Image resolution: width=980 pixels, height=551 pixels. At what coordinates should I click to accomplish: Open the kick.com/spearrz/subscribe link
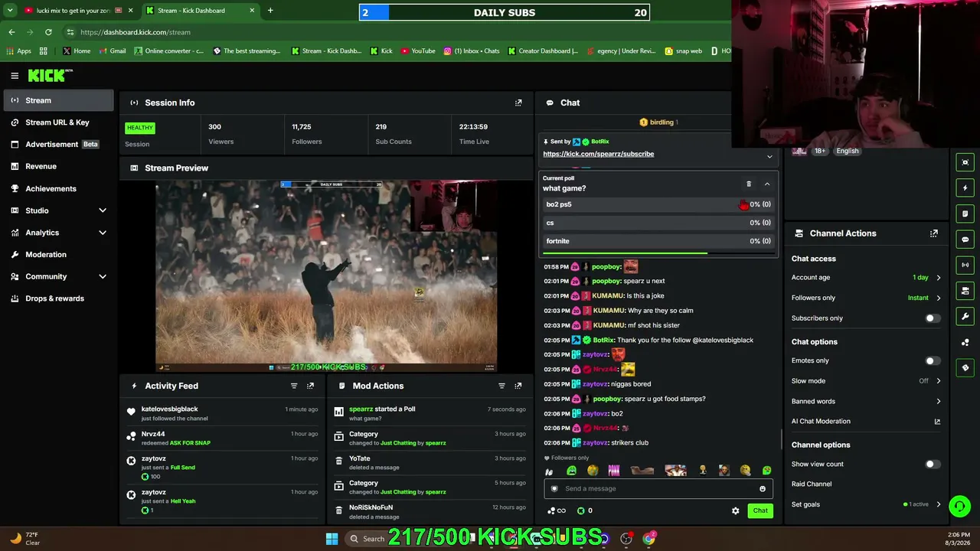(598, 154)
